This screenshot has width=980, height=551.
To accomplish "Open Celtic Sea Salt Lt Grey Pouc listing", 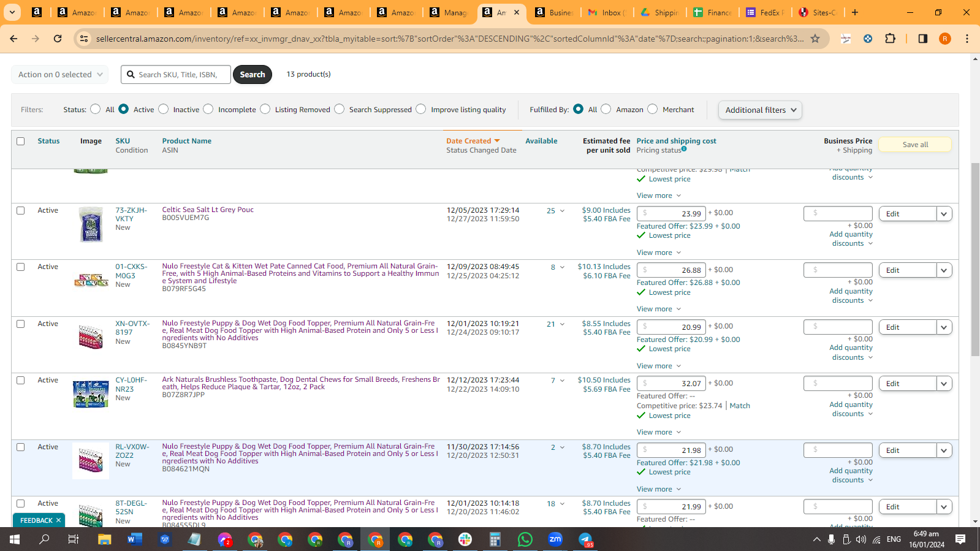I will point(208,210).
